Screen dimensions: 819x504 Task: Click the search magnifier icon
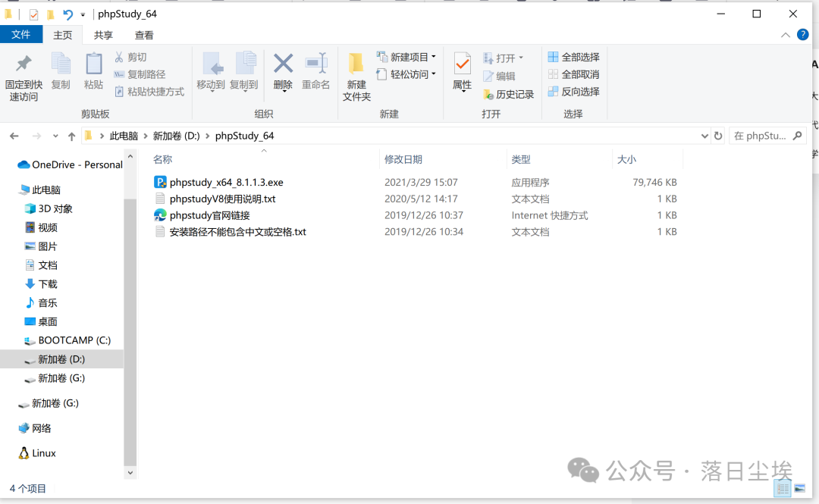(797, 136)
